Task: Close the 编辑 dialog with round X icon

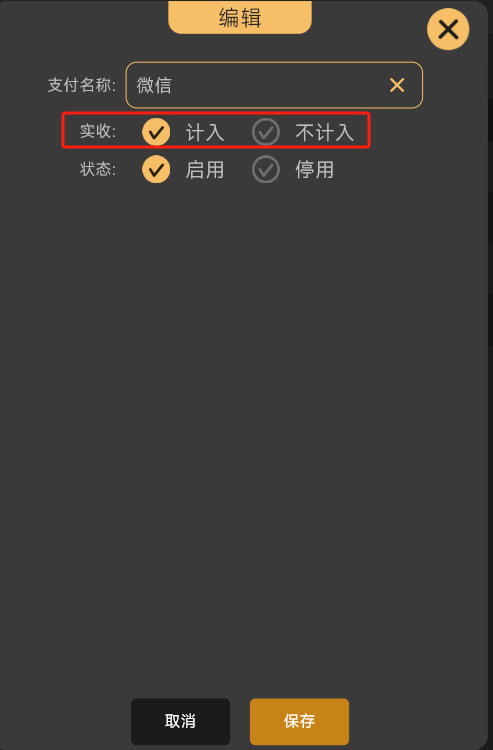Action: click(448, 29)
